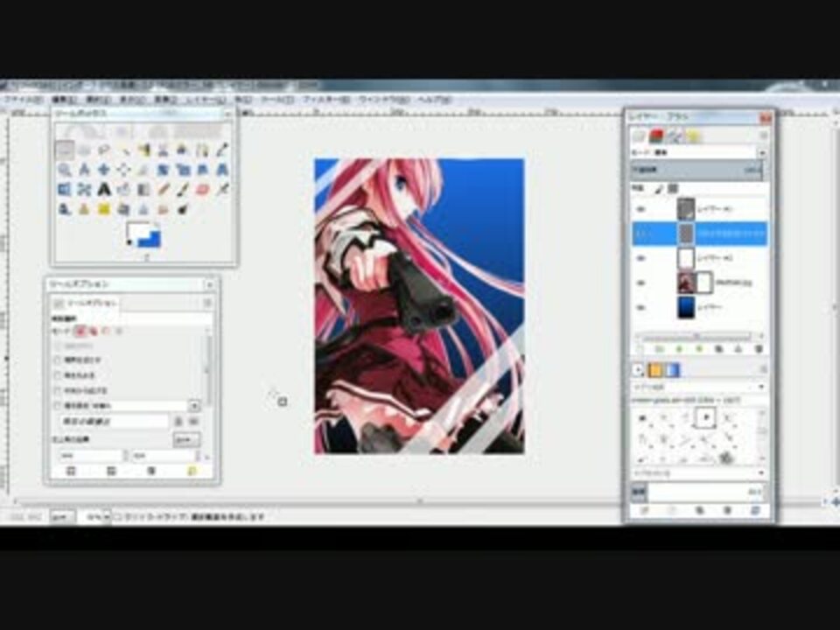Toggle the lock alpha channel box in layers panel
Image resolution: width=840 pixels, height=630 pixels.
(674, 189)
